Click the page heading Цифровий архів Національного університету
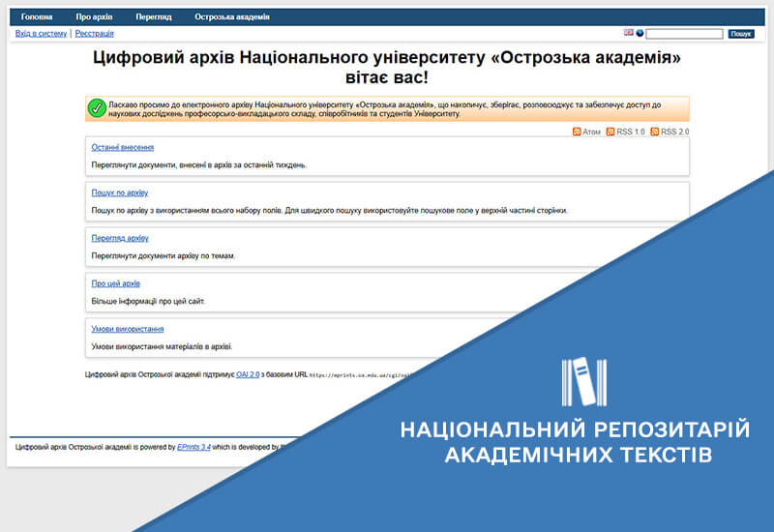This screenshot has width=774, height=532. [x=387, y=68]
